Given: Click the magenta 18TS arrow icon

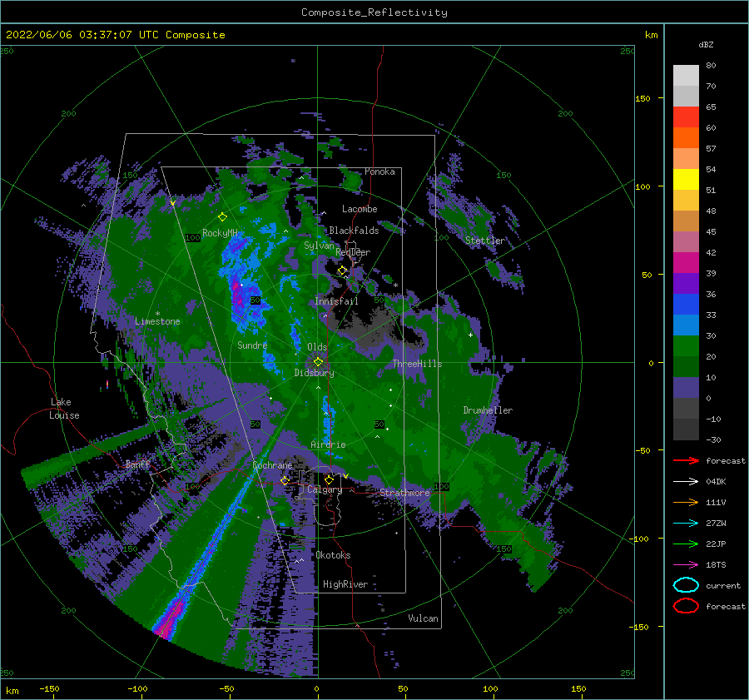Looking at the screenshot, I should click(686, 565).
